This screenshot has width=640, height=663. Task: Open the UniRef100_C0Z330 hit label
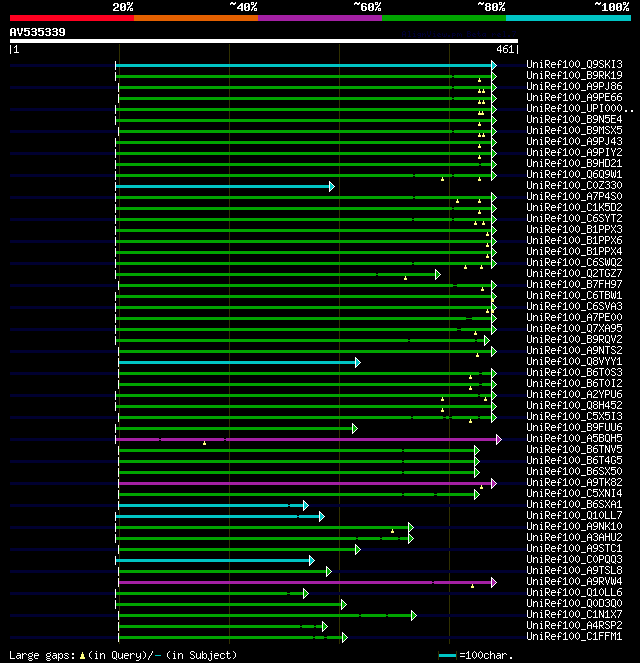click(574, 185)
